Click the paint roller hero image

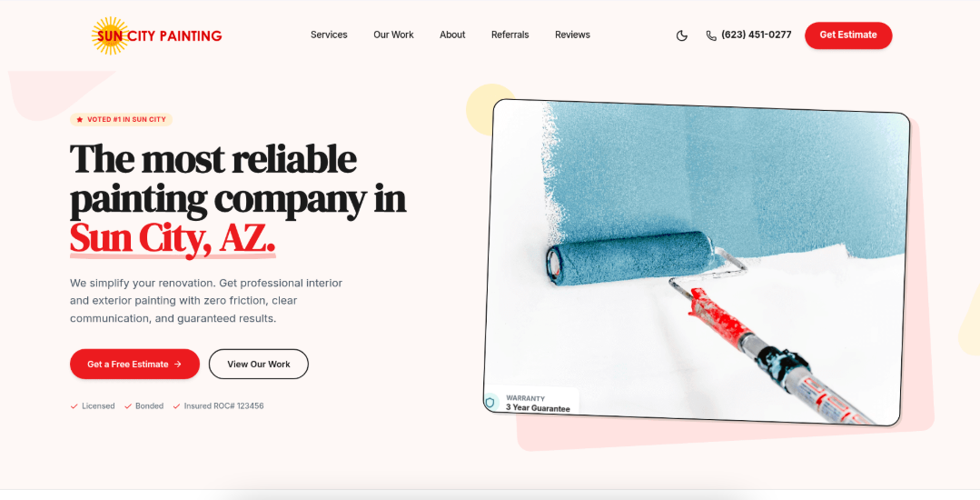(x=697, y=263)
